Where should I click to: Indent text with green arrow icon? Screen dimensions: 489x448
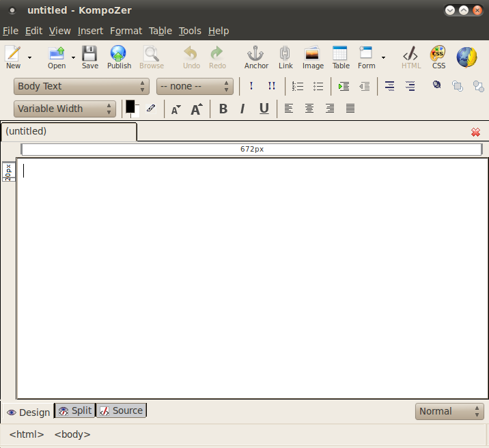(344, 86)
